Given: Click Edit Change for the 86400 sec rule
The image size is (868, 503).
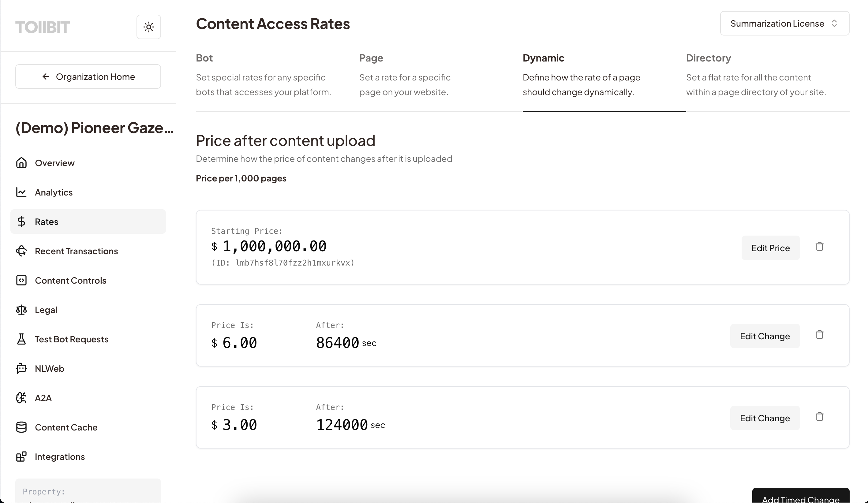Looking at the screenshot, I should point(765,336).
